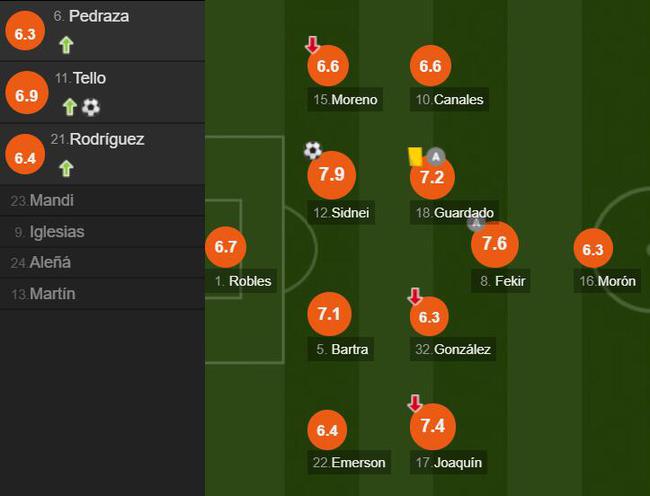Click the red substituted-off arrow on Moreno
This screenshot has height=496, width=650.
coord(313,45)
